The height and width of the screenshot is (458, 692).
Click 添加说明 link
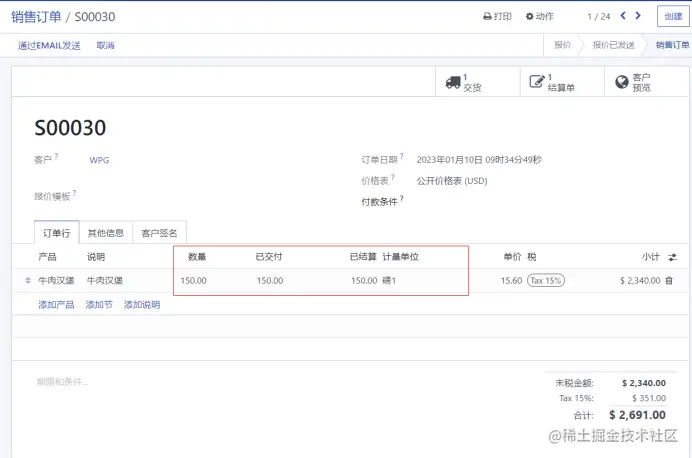pos(142,305)
